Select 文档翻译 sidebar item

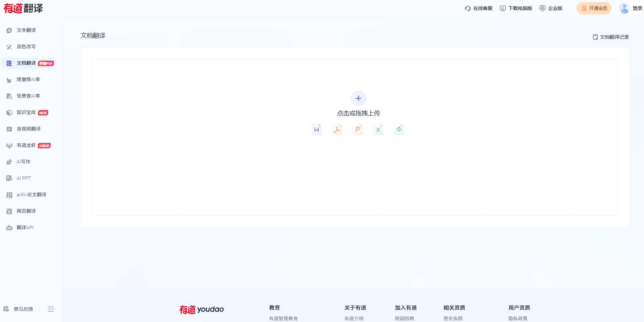click(x=28, y=63)
